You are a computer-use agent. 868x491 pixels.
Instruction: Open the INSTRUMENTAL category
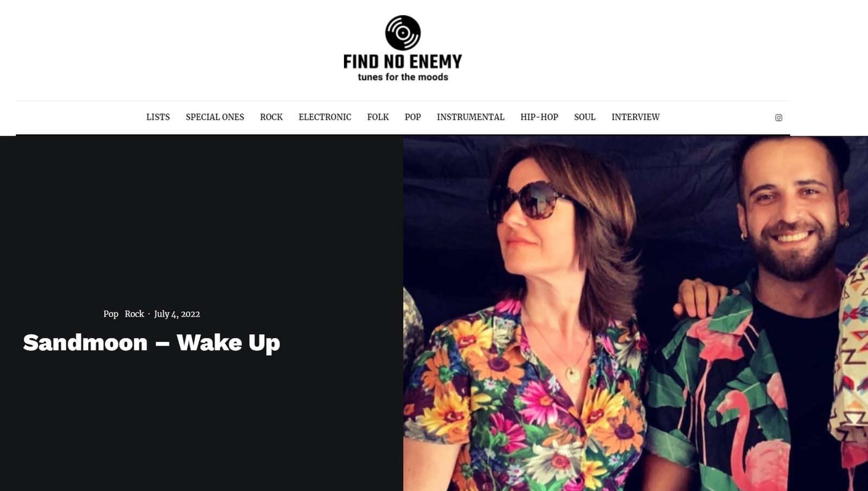470,117
